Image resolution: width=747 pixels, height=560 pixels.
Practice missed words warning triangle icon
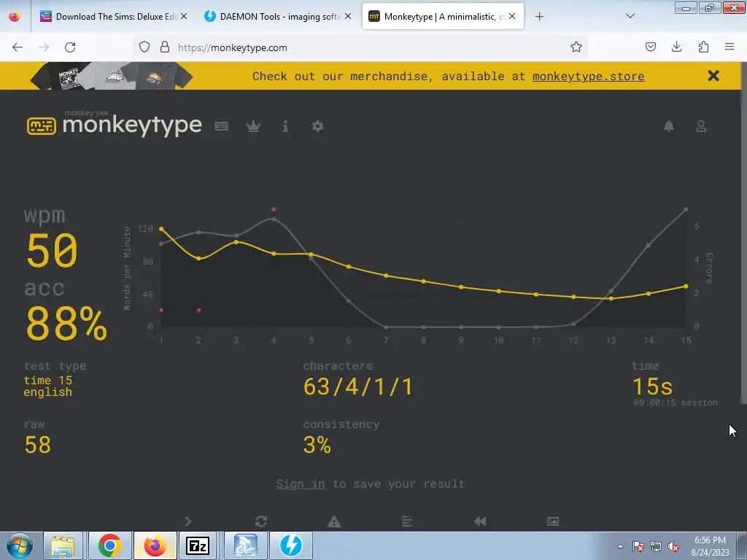click(x=334, y=521)
